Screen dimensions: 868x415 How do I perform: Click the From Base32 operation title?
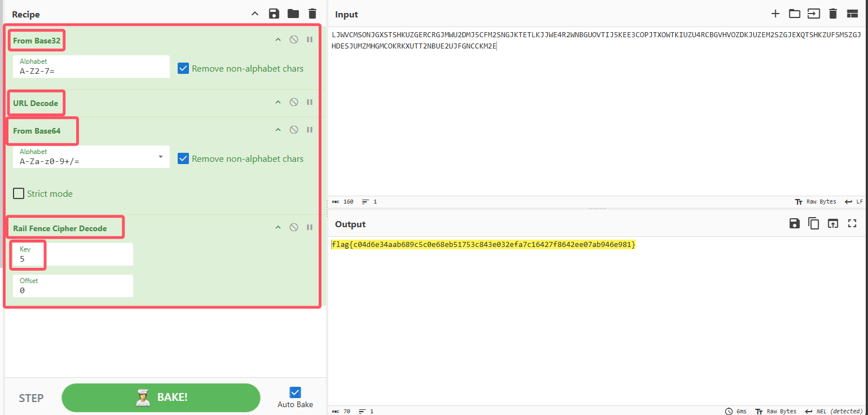pyautogui.click(x=37, y=41)
